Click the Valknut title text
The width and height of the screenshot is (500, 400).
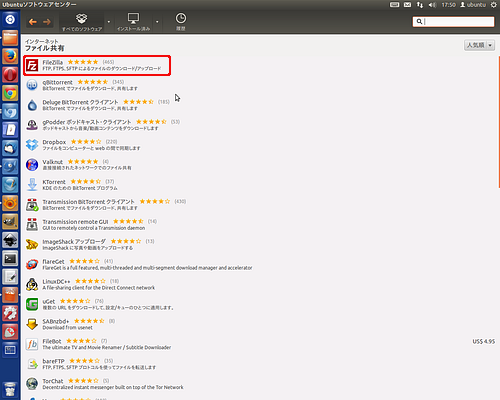click(52, 162)
